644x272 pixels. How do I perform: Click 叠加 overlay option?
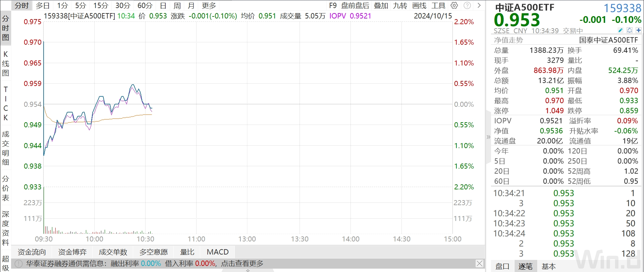tap(381, 5)
